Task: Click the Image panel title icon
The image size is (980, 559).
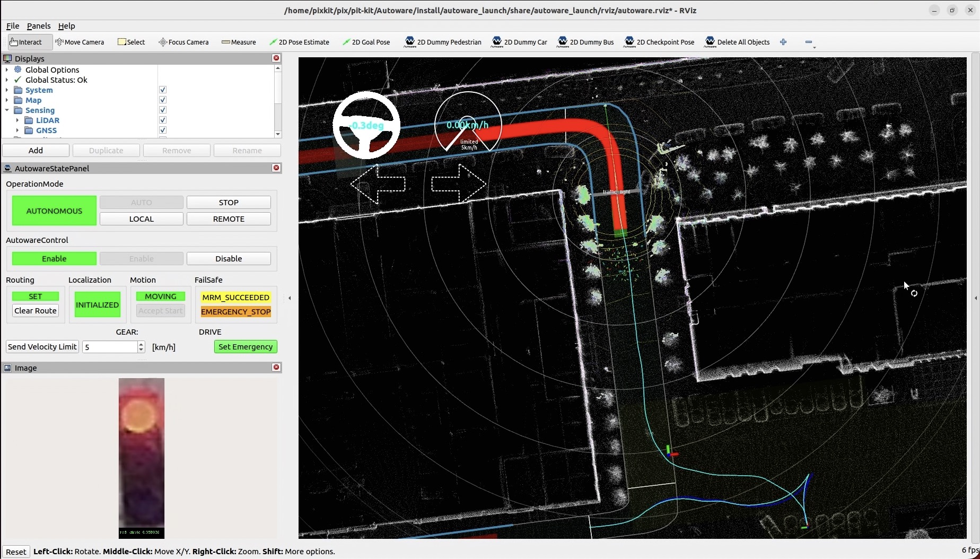Action: coord(7,368)
